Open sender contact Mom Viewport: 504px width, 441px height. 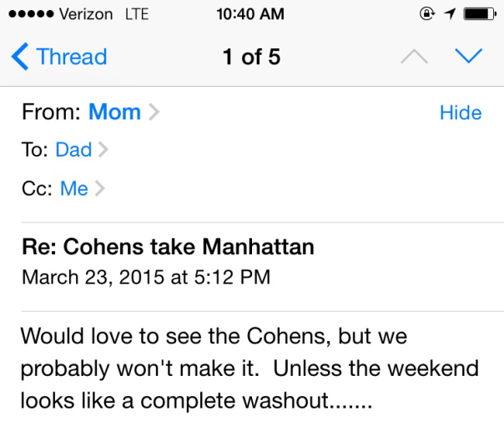[x=114, y=113]
